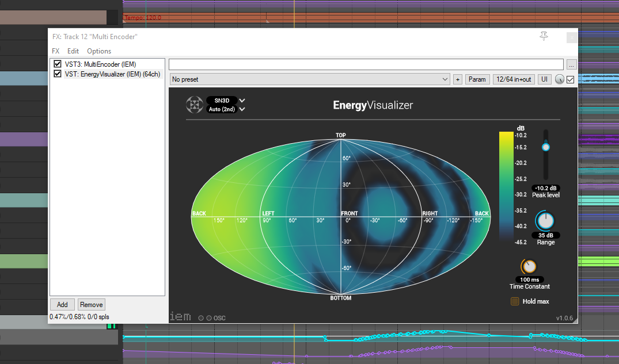Open the Edit menu
The height and width of the screenshot is (364, 619).
[73, 51]
